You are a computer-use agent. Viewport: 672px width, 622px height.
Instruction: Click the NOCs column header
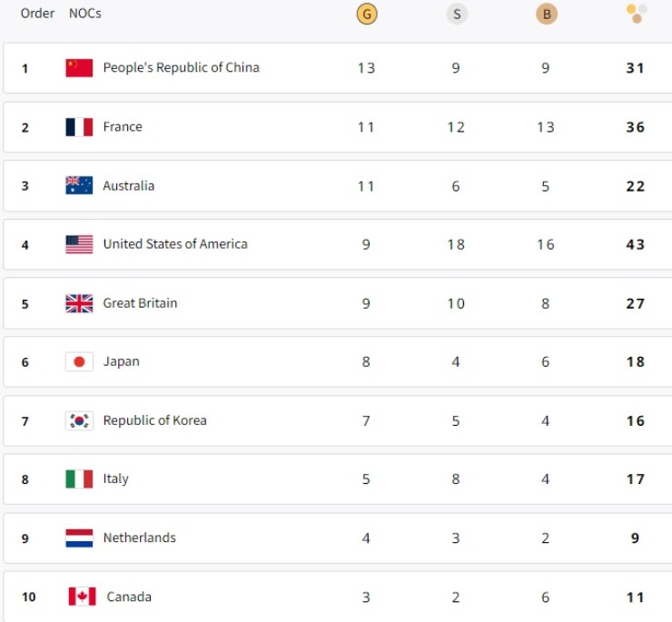tap(85, 14)
